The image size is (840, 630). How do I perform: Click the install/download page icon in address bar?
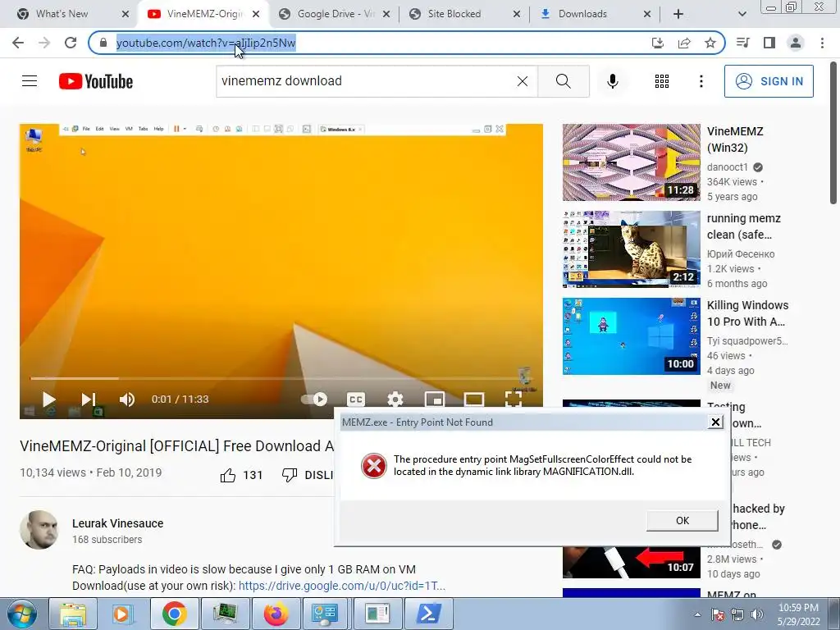tap(658, 43)
